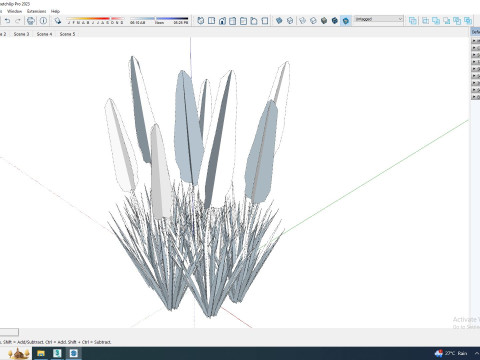This screenshot has width=480, height=360.
Task: Select the Subtract solid tool
Action: (447, 21)
